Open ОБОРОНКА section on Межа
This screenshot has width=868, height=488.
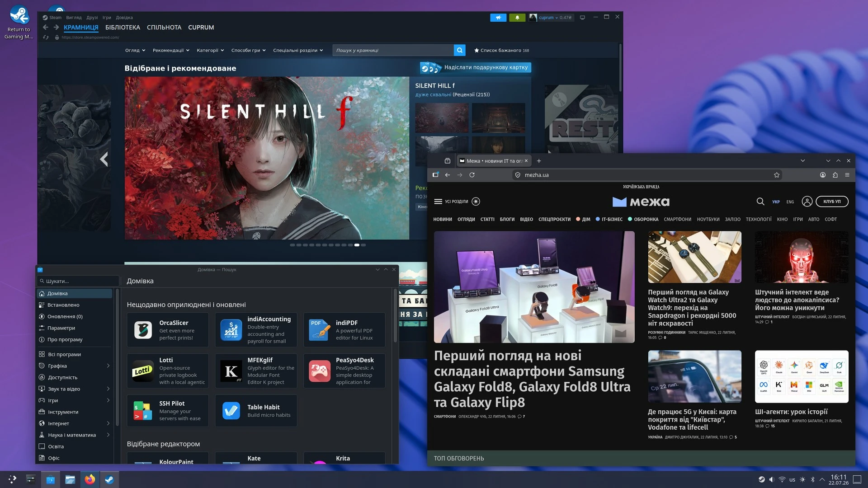tap(643, 220)
